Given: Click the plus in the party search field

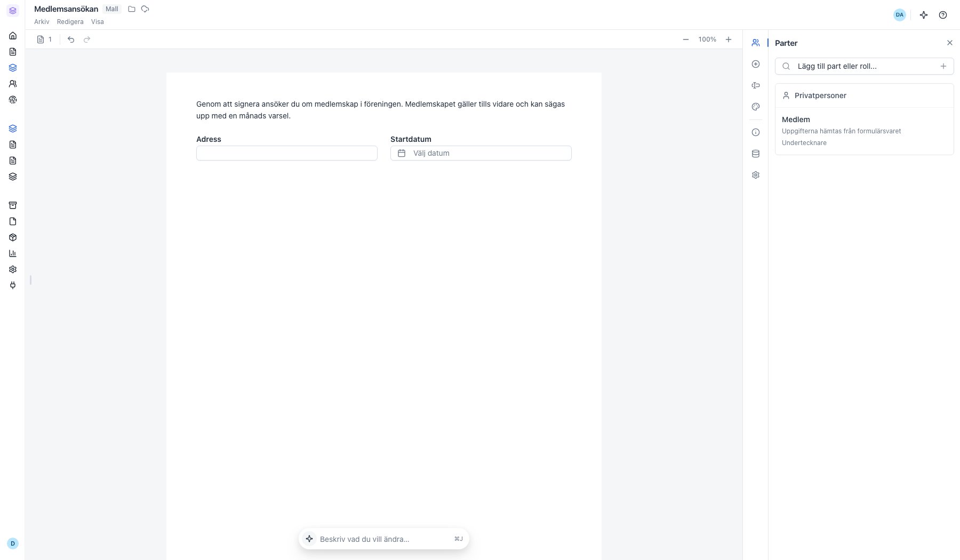Looking at the screenshot, I should click(x=943, y=66).
